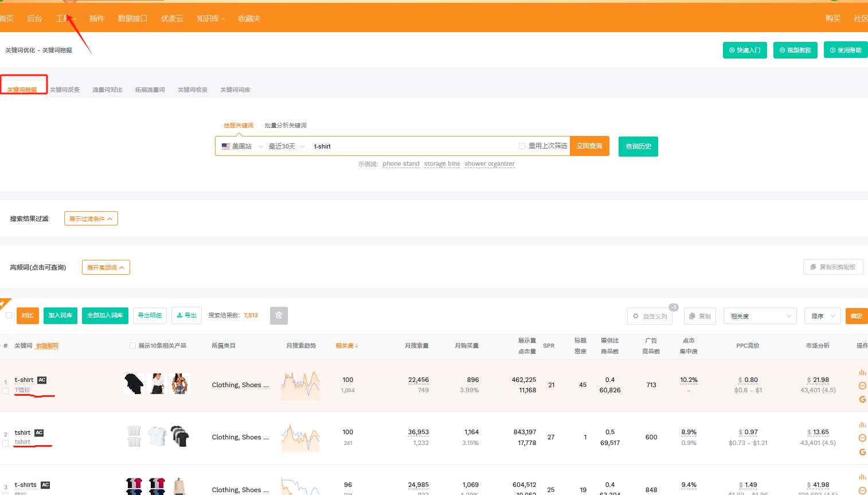
Task: Switch to 拓展流量词 tab
Action: click(x=150, y=89)
